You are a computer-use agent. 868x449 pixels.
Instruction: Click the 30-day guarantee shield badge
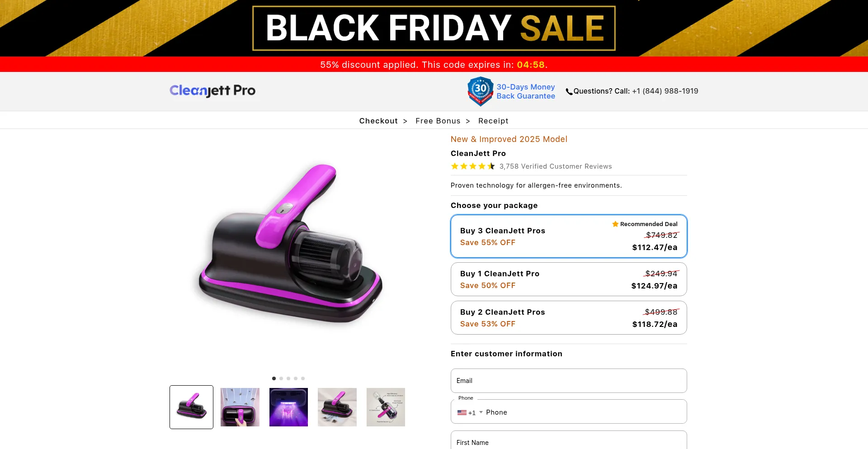[480, 91]
